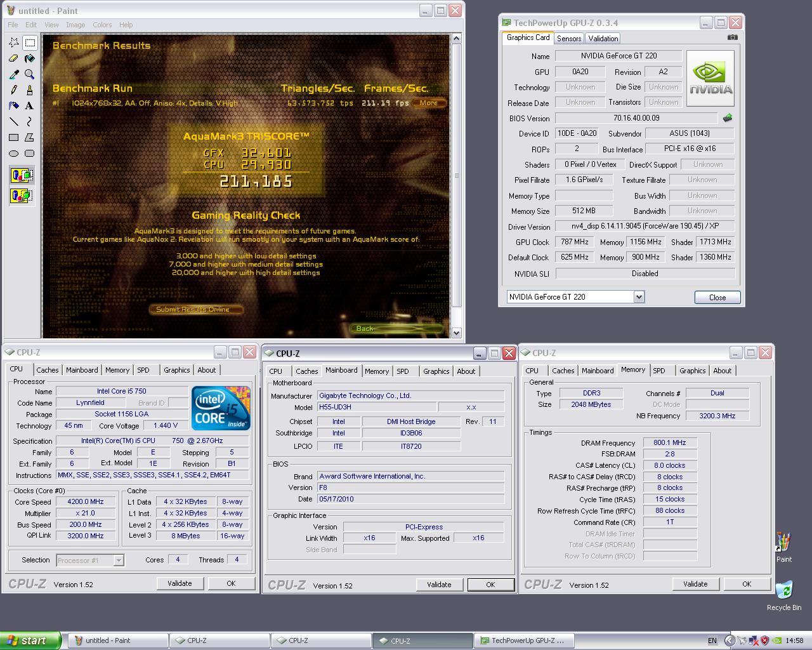Click the GPU Clock 787 MHz value
Screen dimensions: 812x650
pos(575,242)
